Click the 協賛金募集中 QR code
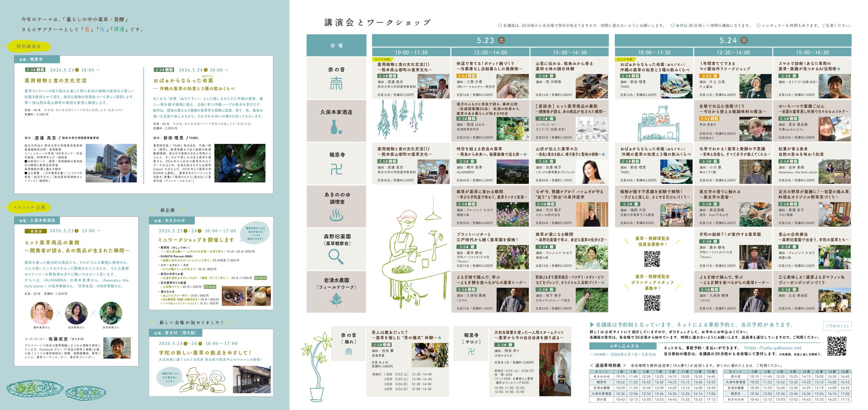This screenshot has width=868, height=410. point(652,259)
